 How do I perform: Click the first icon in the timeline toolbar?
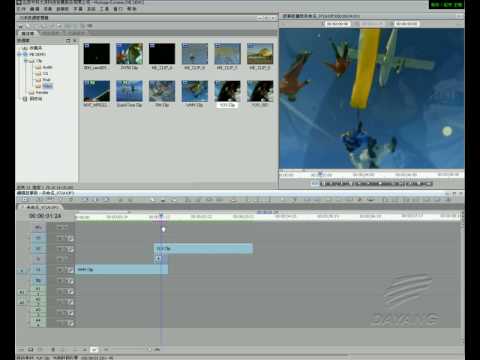[20, 199]
